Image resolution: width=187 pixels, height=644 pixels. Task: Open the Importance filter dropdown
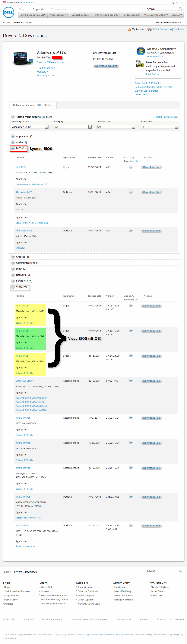coord(159,127)
